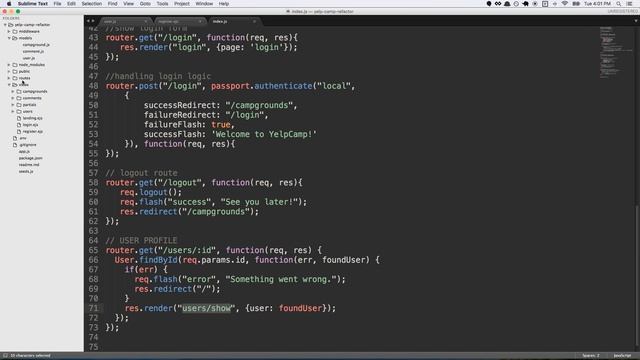Expand the comments folder in views
Viewport: 640px width, 360px height.
click(x=13, y=98)
